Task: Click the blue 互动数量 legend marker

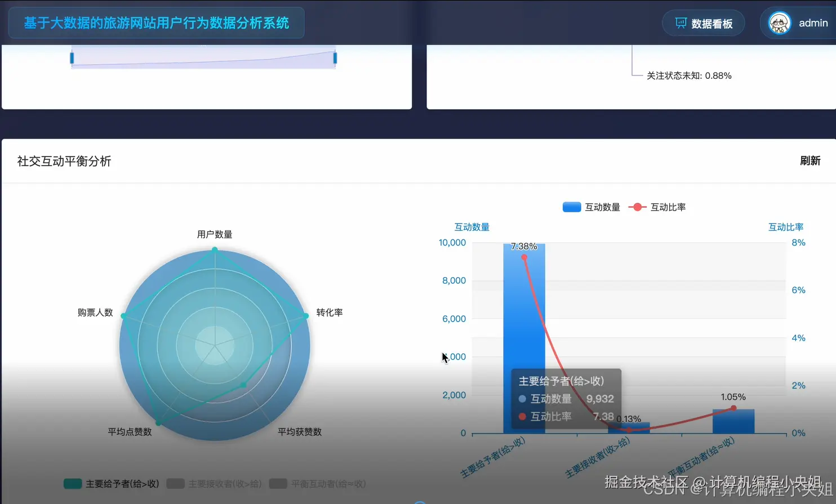Action: coord(571,207)
